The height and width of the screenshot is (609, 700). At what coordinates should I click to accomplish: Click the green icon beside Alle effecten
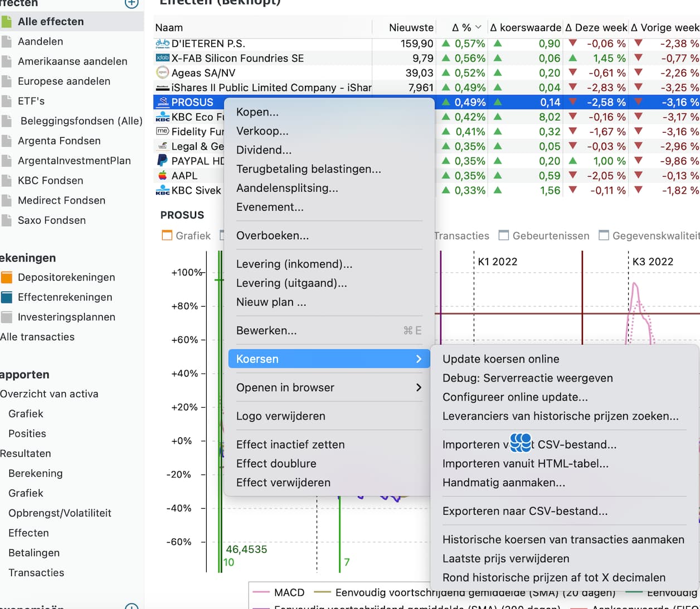coord(6,22)
